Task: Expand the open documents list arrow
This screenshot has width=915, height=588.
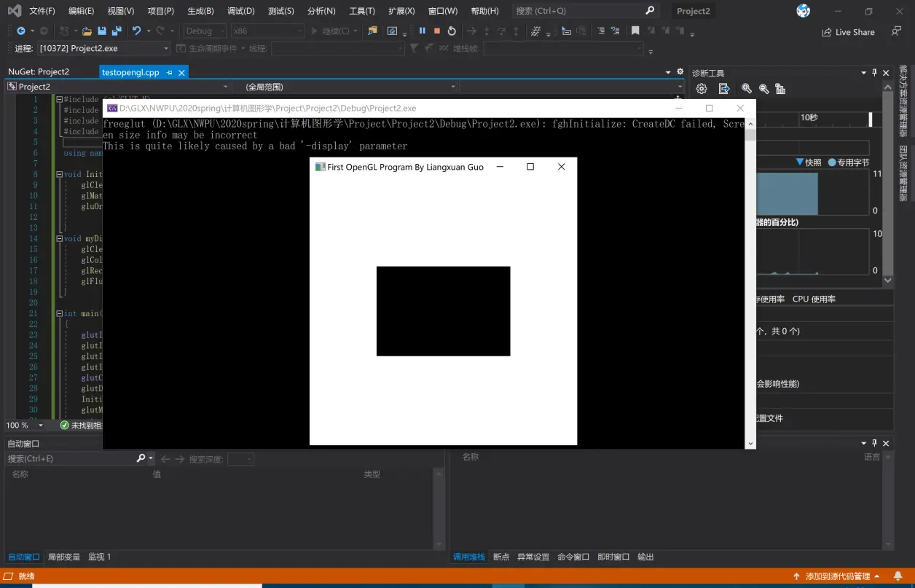Action: pyautogui.click(x=669, y=72)
